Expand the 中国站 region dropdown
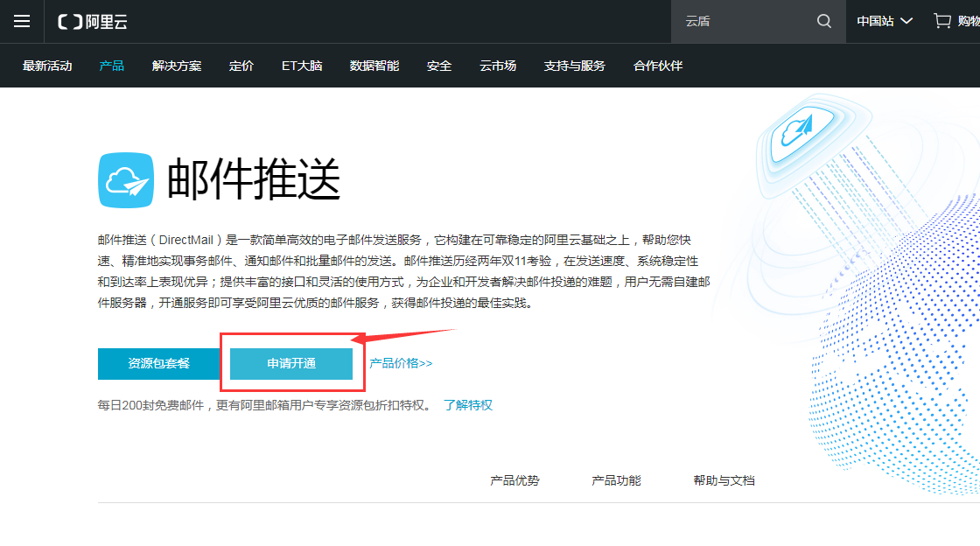 click(x=885, y=21)
